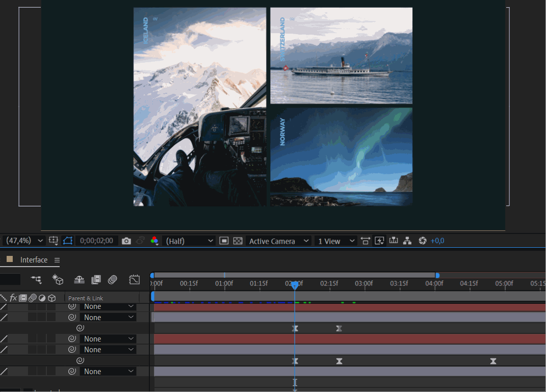Toggle the transparency grid
This screenshot has width=546, height=392.
click(x=238, y=241)
